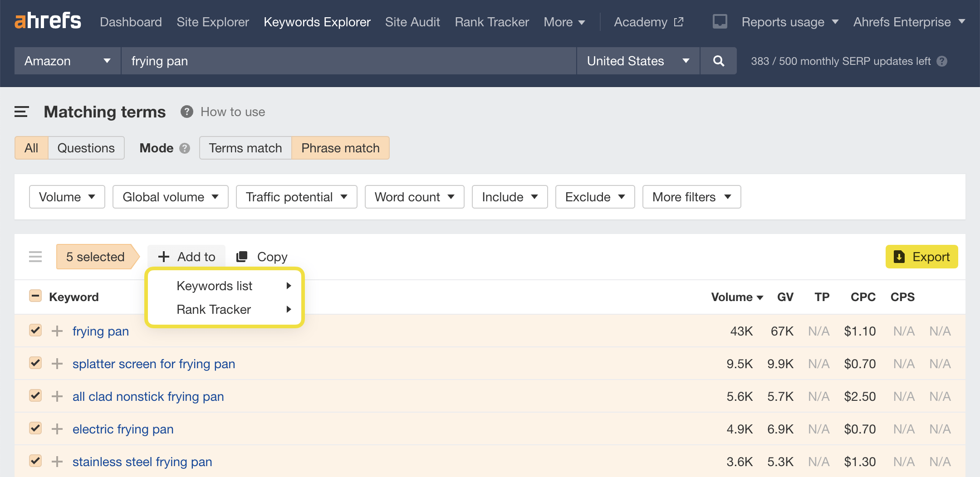Click the table rows menu icon beside 5 selected
Image resolution: width=980 pixels, height=477 pixels.
pos(35,257)
